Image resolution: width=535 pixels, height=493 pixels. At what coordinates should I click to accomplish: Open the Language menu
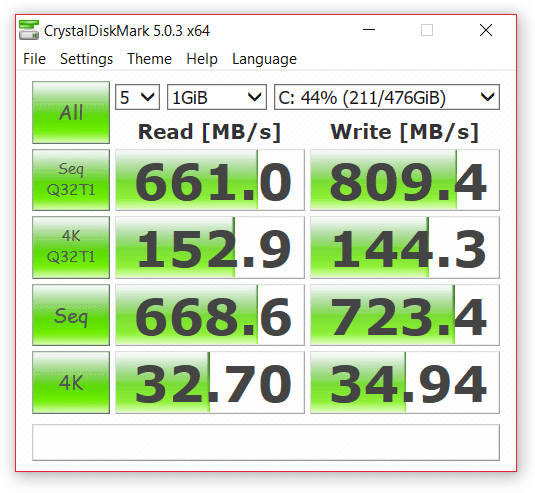point(264,59)
